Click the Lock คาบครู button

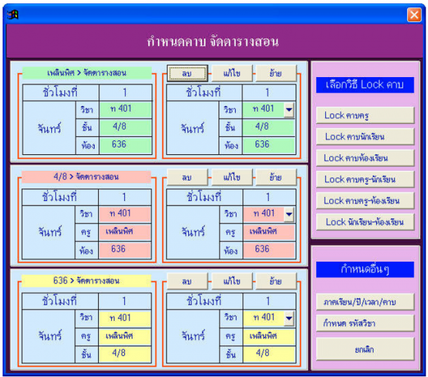365,116
